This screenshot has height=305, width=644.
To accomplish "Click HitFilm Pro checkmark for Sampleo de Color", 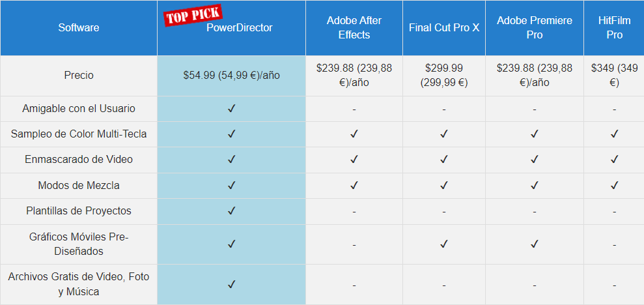I will tap(615, 134).
